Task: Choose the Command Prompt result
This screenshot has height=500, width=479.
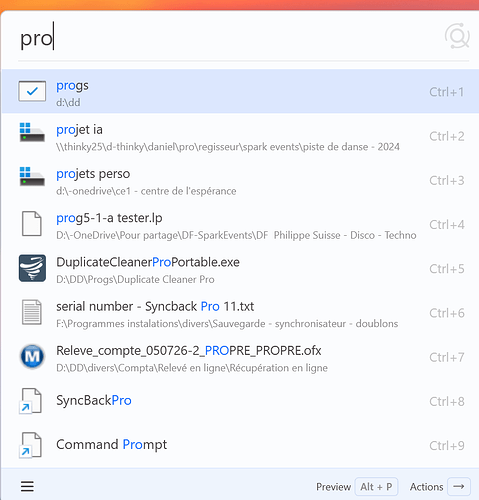Action: tap(240, 445)
